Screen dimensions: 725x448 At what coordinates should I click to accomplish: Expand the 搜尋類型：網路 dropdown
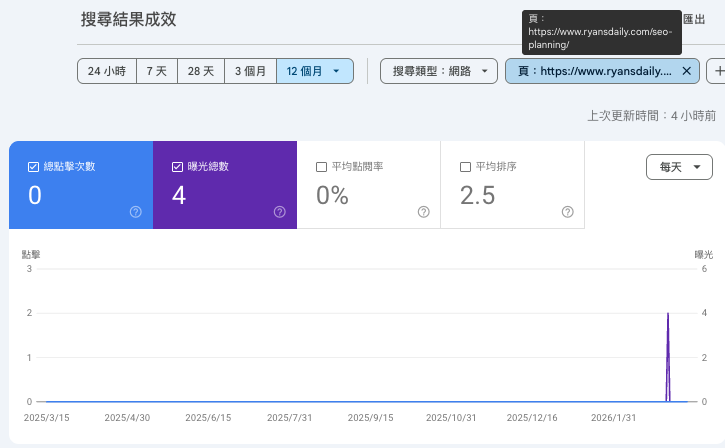coord(438,71)
